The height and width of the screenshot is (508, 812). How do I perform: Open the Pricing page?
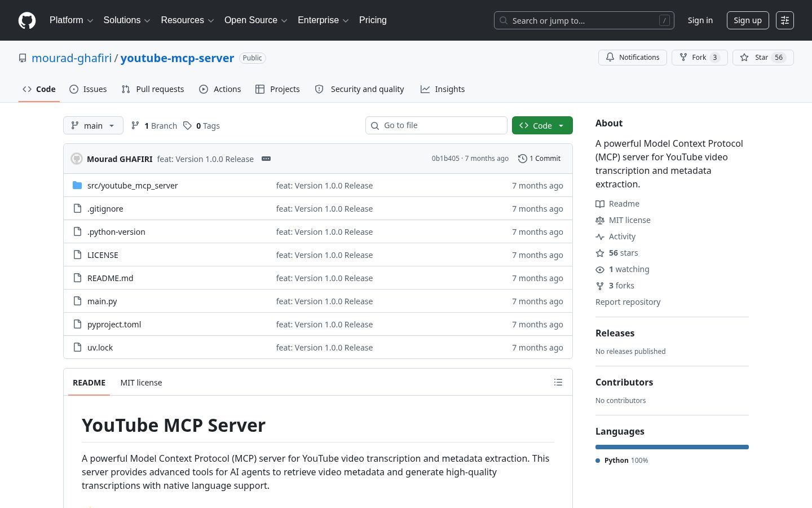[373, 20]
